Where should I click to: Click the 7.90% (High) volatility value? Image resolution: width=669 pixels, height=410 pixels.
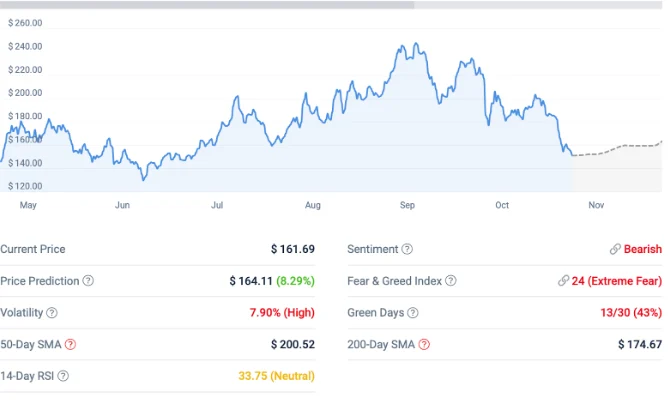tap(282, 313)
